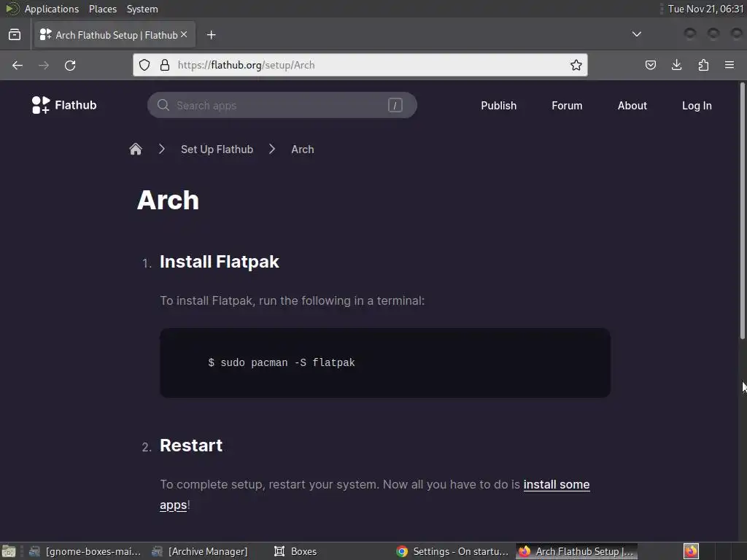Click the search magnifier icon
Screen dimensions: 747x560
coord(163,105)
